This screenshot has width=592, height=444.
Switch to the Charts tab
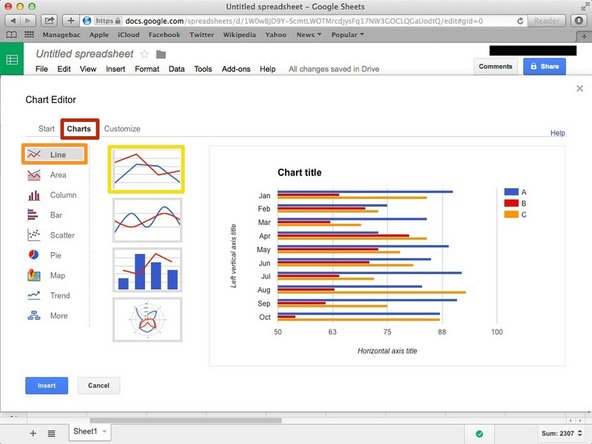[79, 129]
